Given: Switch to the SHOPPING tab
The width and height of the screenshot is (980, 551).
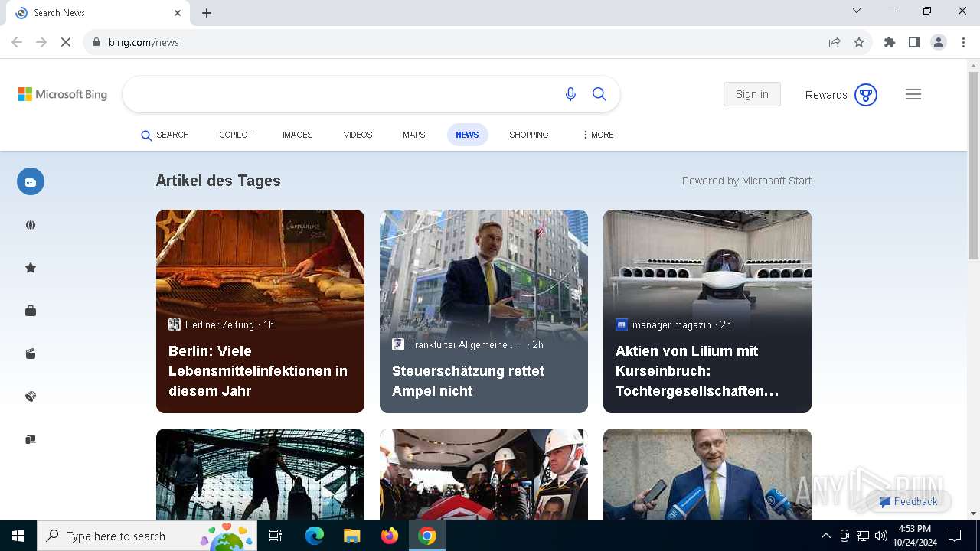Looking at the screenshot, I should click(529, 135).
